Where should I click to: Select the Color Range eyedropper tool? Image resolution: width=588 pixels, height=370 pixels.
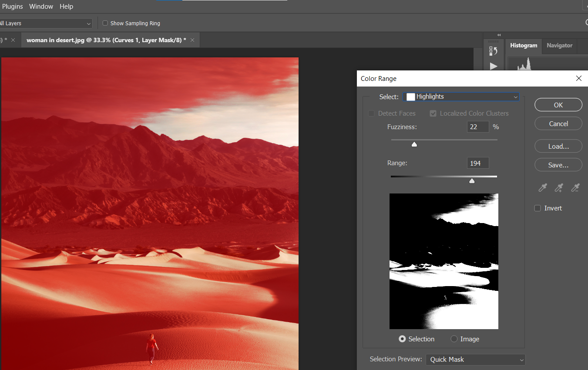(542, 187)
